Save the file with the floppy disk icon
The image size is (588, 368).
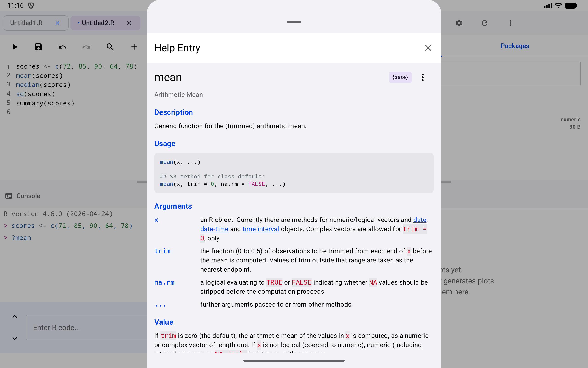(x=38, y=47)
